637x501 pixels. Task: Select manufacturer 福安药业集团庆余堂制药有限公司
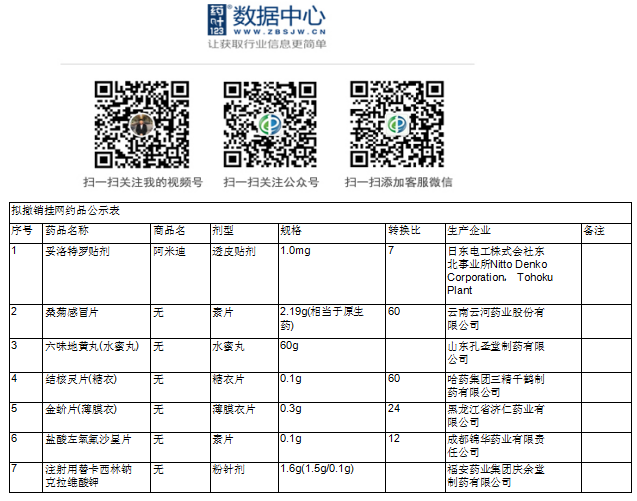[x=496, y=476]
